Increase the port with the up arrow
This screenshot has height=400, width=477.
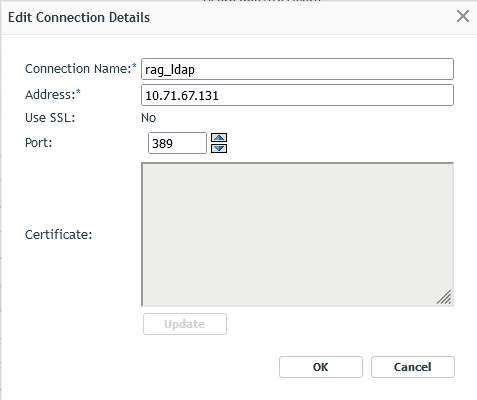coord(219,138)
